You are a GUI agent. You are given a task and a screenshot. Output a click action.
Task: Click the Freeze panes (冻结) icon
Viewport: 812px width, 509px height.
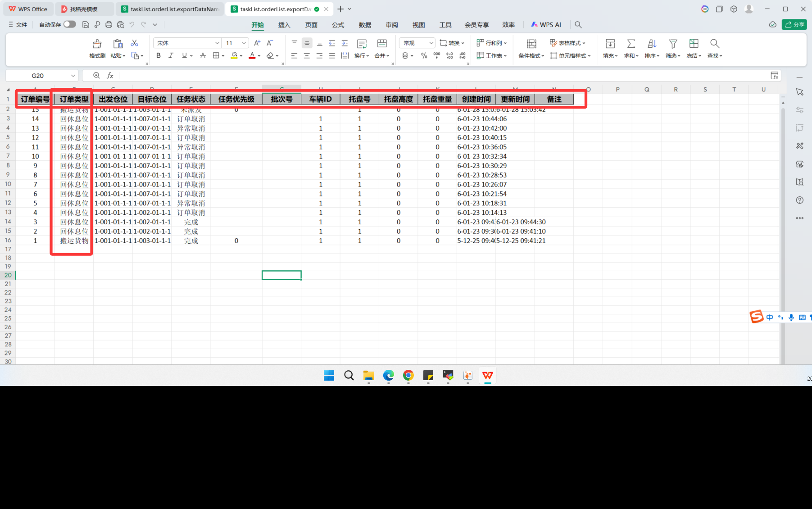coord(694,44)
